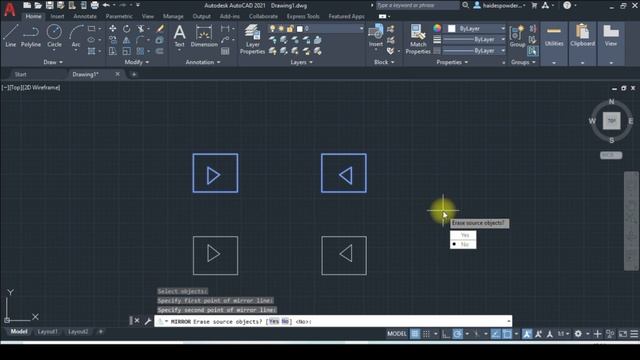
Task: Expand the Block panel
Action: click(x=384, y=62)
